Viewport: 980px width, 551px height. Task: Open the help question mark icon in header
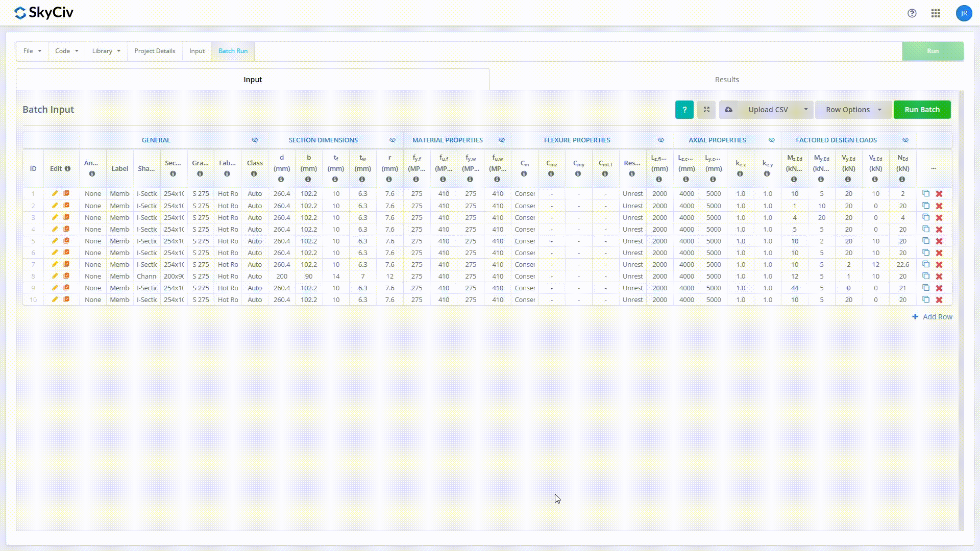click(912, 13)
